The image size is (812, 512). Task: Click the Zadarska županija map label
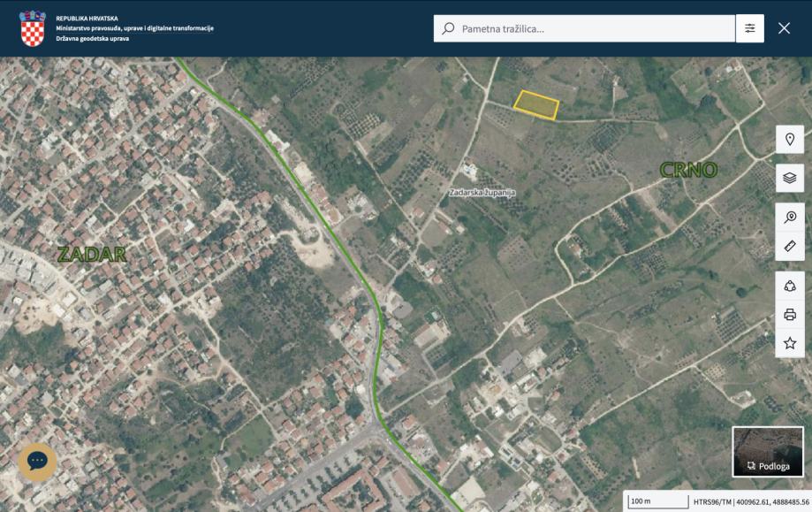(x=482, y=192)
